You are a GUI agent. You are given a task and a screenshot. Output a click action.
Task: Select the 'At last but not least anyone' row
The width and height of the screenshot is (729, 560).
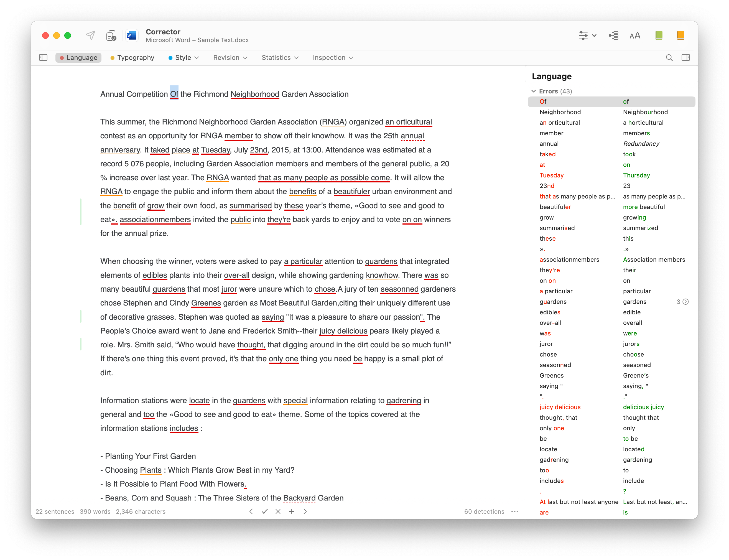[x=612, y=502]
